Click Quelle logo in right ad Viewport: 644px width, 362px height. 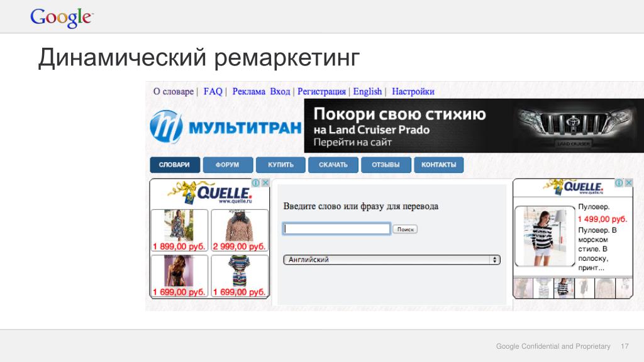click(574, 187)
